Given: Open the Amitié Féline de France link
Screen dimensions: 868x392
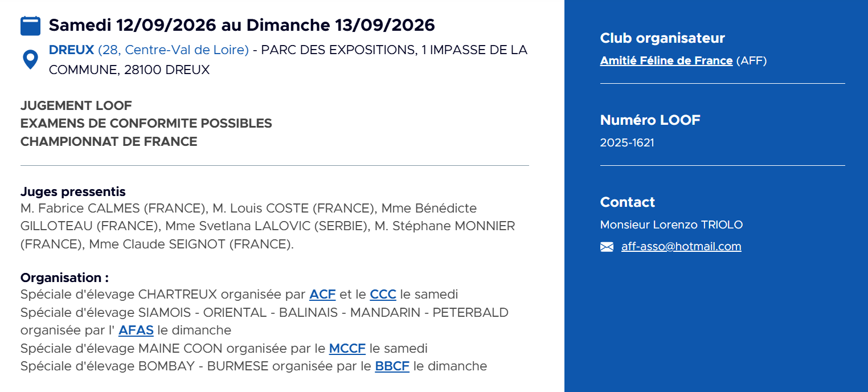Looking at the screenshot, I should pyautogui.click(x=666, y=60).
